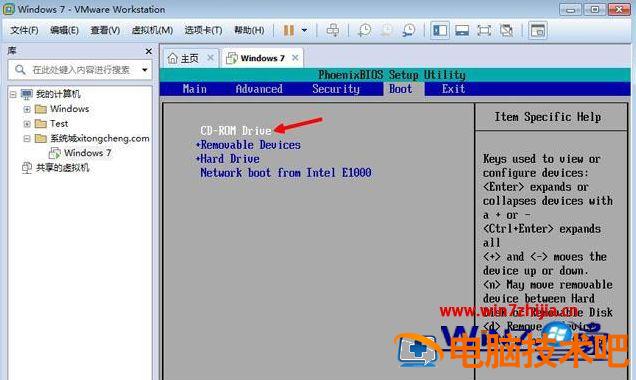Viewport: 636px width, 380px height.
Task: Switch to the 主页 tab
Action: pyautogui.click(x=184, y=58)
